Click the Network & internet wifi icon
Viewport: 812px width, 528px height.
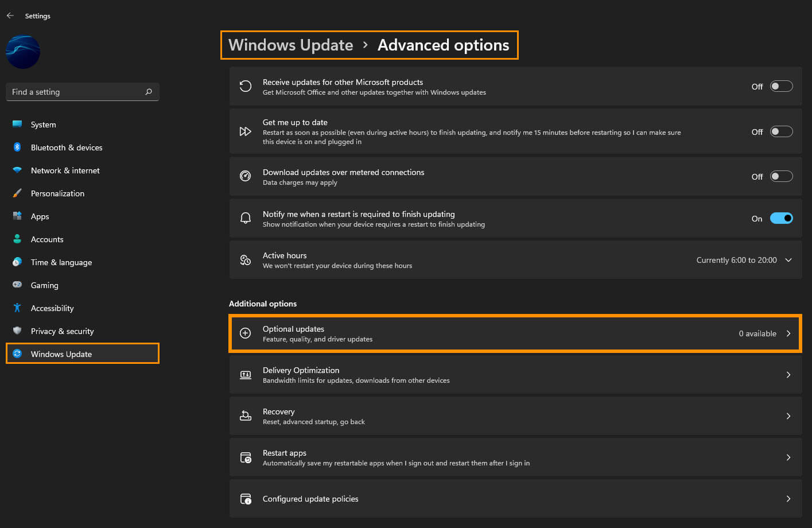pos(17,170)
